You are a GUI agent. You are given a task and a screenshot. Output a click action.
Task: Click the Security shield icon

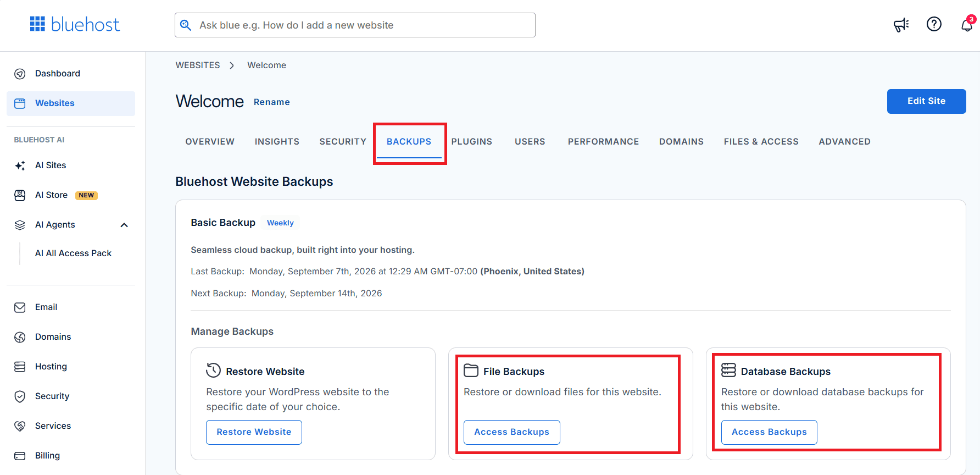click(20, 396)
